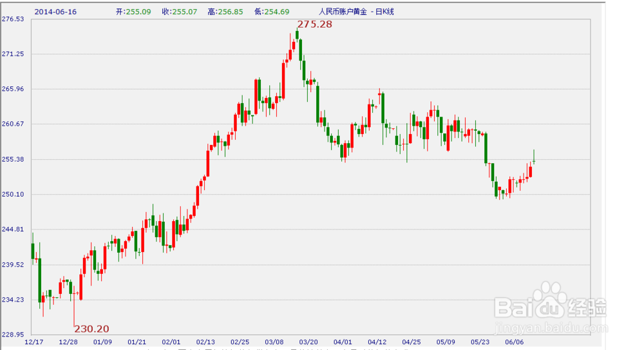
Task: Click the y-axis label 265.96
Action: 13,89
